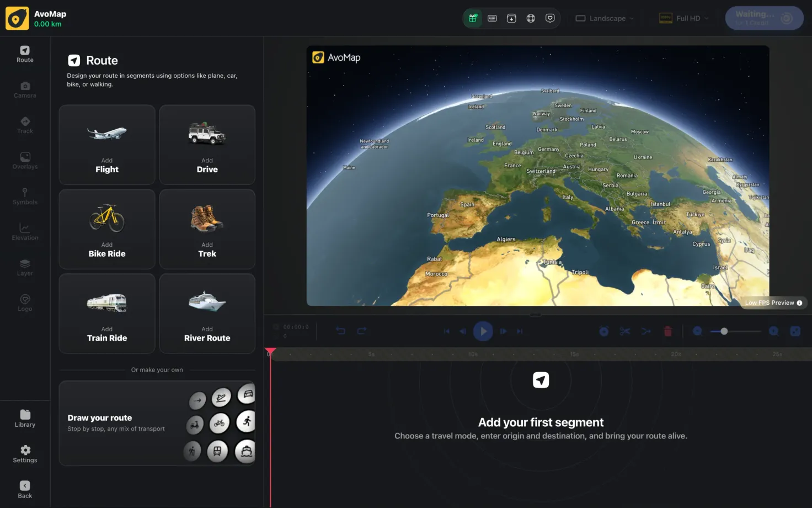Click the red playhead marker on timeline
Screen dimensions: 812x508
270,351
